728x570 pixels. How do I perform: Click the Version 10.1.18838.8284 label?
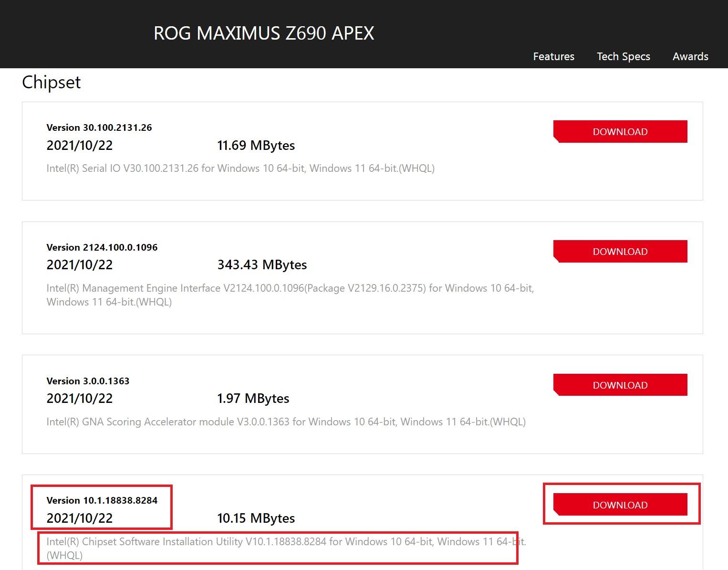coord(102,500)
